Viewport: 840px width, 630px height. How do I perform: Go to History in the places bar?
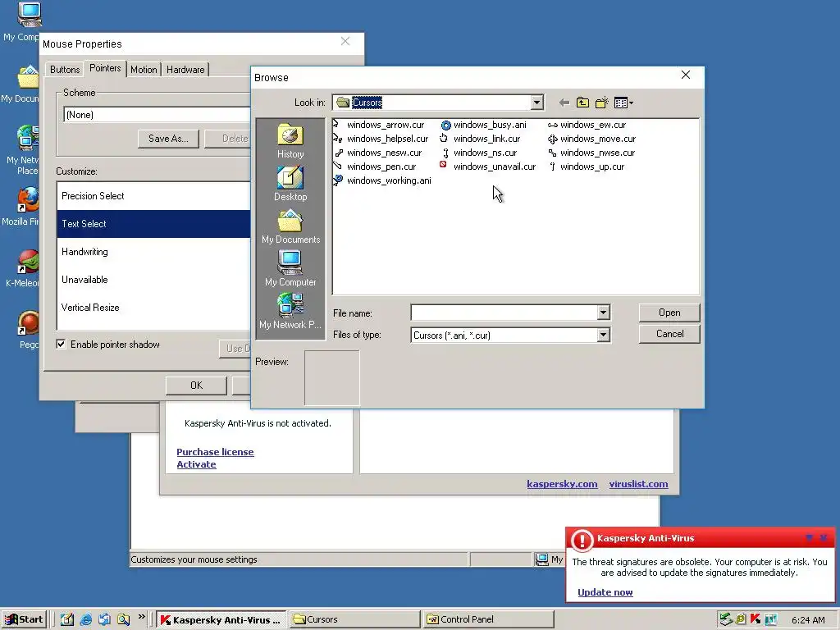[290, 141]
